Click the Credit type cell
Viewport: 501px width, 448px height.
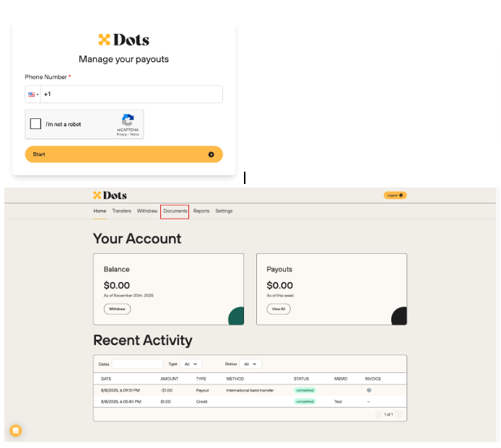201,402
